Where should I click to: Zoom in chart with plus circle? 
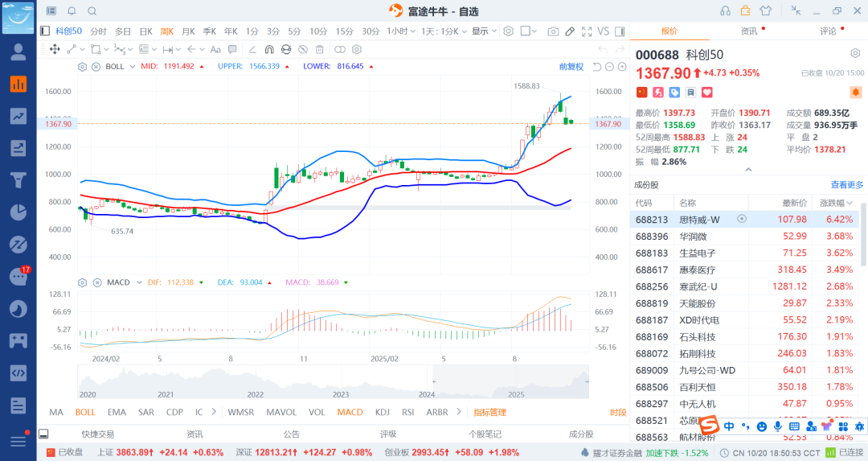(622, 67)
